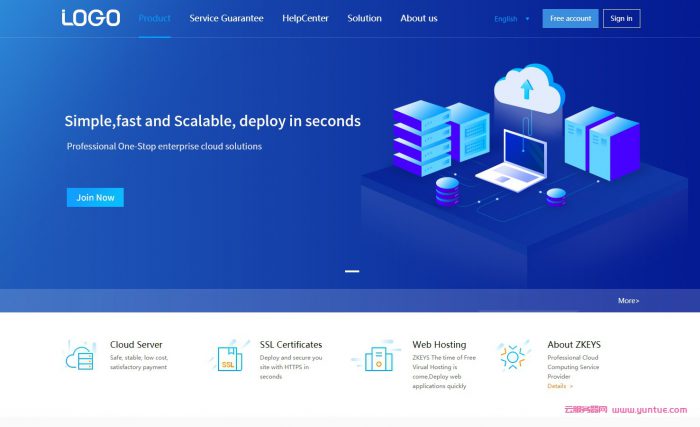Click the Cloud Server icon
The height and width of the screenshot is (427, 700).
80,356
